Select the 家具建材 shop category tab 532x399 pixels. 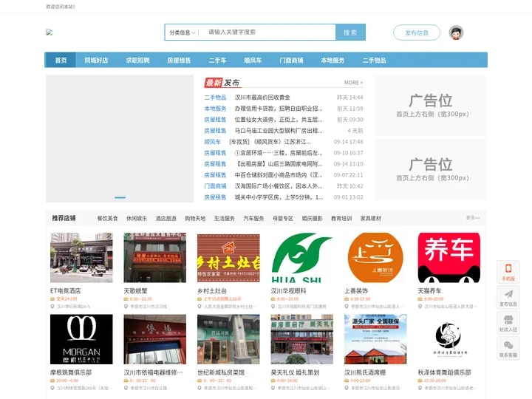tap(370, 218)
